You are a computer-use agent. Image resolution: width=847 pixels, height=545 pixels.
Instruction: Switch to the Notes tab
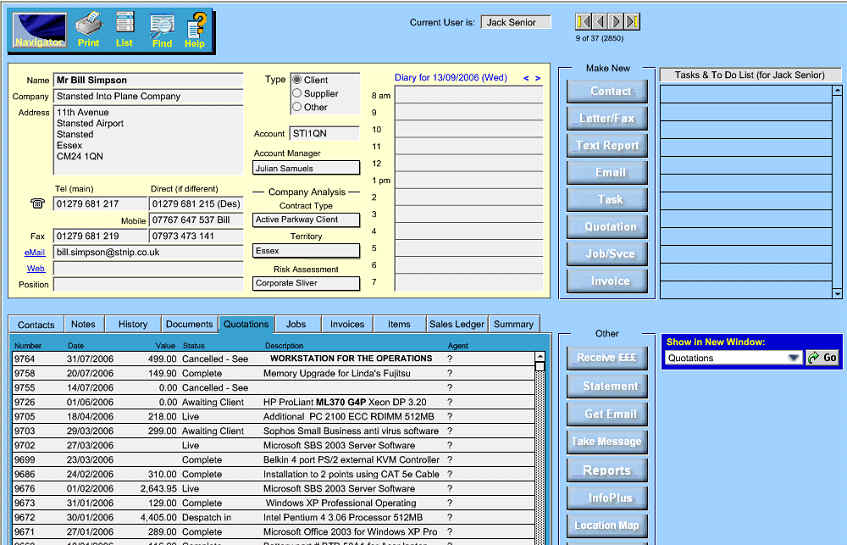pos(83,324)
